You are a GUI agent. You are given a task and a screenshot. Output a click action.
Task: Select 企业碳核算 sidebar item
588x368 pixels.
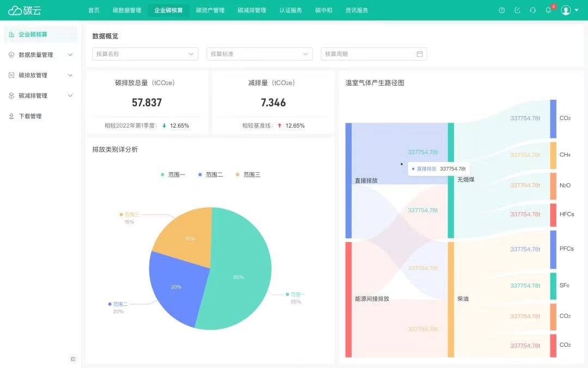click(40, 34)
